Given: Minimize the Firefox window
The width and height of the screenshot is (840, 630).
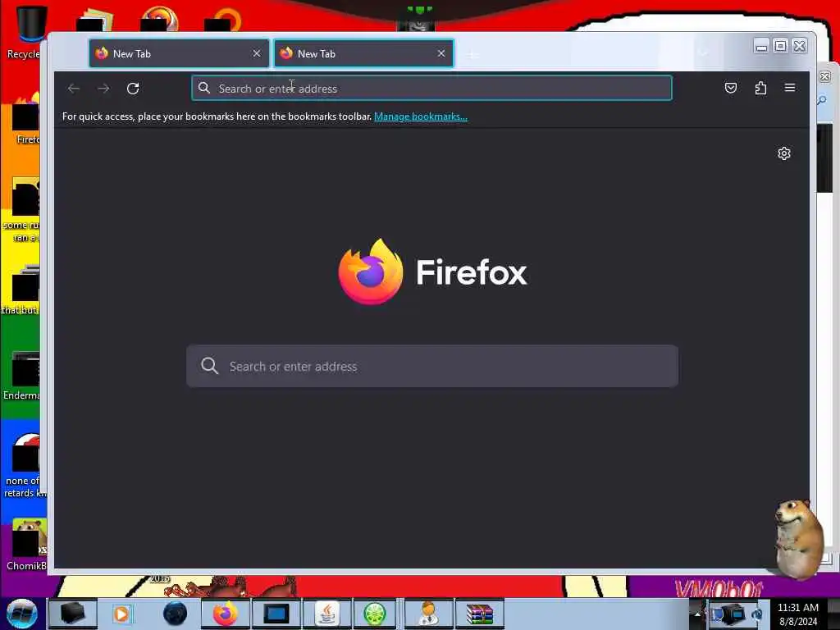Looking at the screenshot, I should click(x=761, y=47).
